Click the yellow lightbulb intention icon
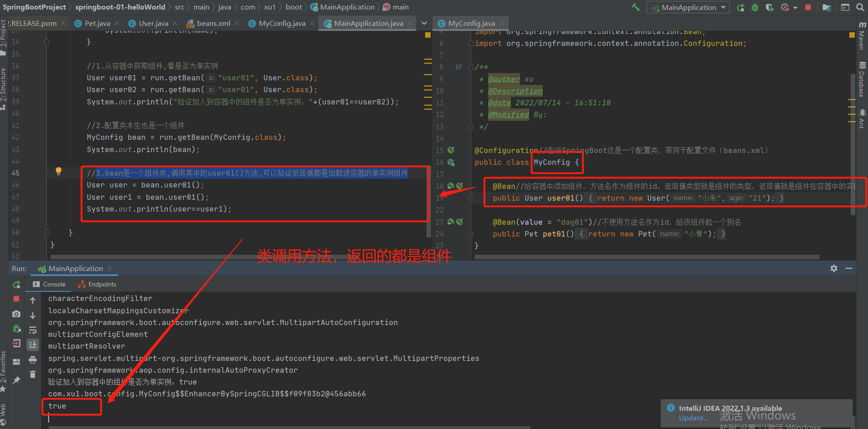 (59, 171)
